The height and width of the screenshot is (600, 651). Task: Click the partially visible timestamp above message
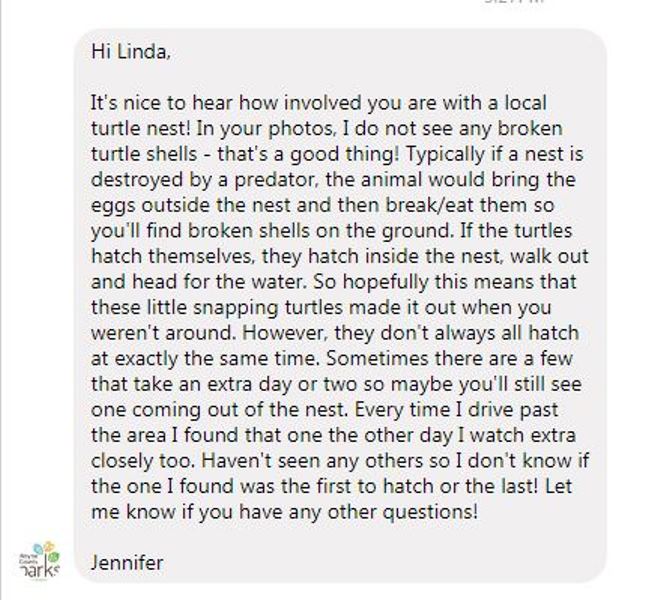point(515,3)
